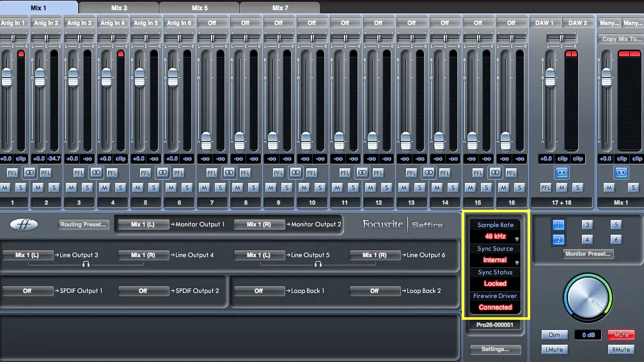Switch to the Mix 7 tab
Screen dimensions: 644x362
point(280,8)
